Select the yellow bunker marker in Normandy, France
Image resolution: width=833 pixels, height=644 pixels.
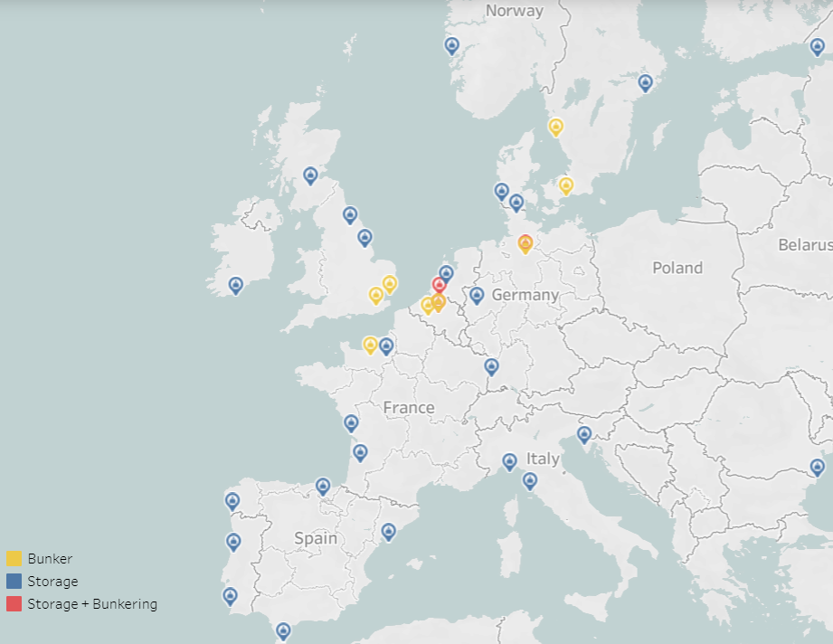tap(370, 346)
